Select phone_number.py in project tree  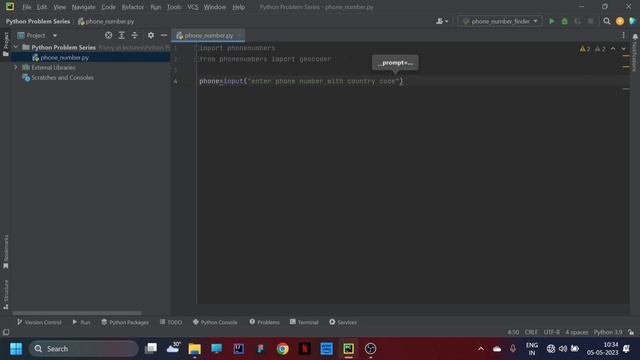pyautogui.click(x=64, y=58)
